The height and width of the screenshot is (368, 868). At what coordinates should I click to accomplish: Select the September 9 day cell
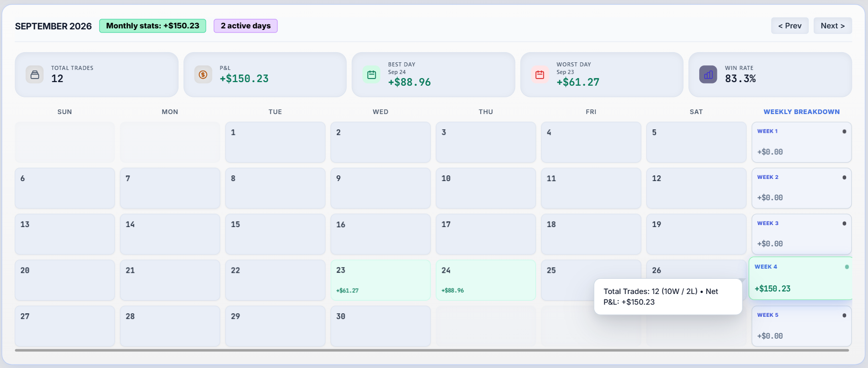pyautogui.click(x=380, y=188)
